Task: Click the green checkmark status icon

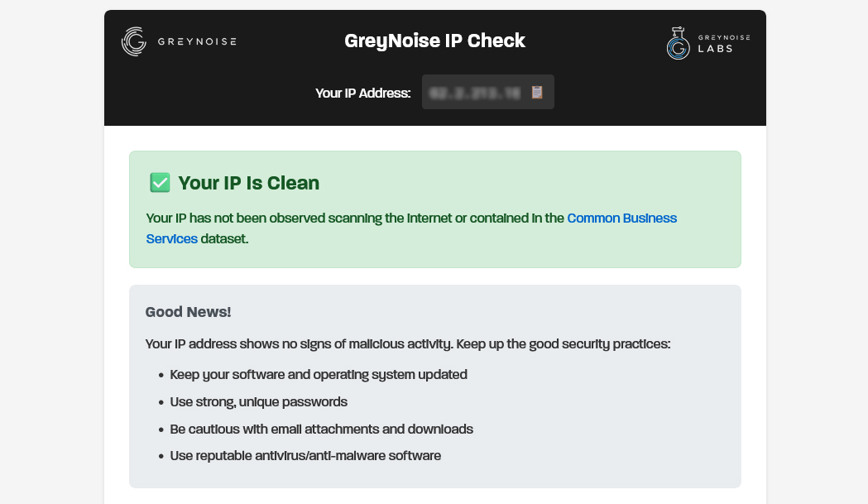Action: (159, 183)
